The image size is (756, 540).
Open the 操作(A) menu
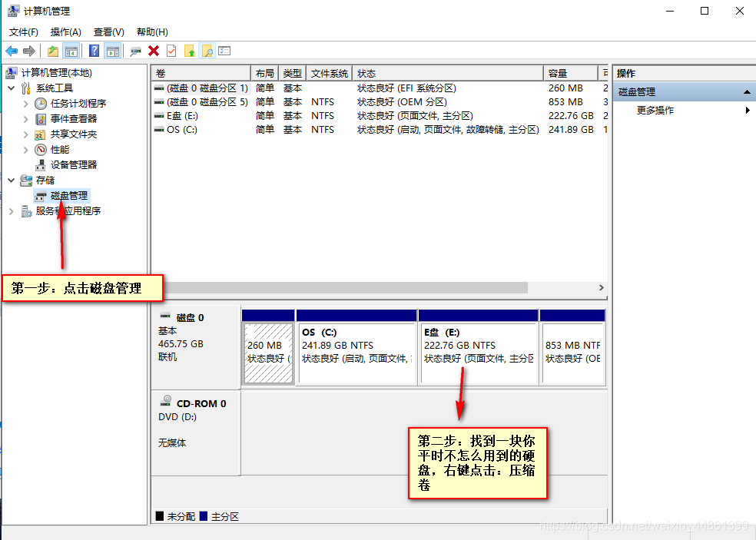pos(65,31)
